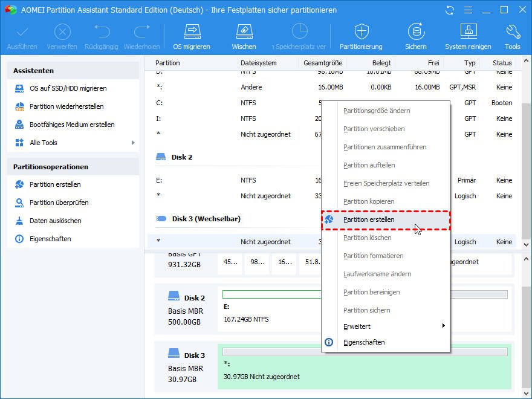Open the hamburger menu in title bar
This screenshot has height=399, width=532.
point(468,10)
